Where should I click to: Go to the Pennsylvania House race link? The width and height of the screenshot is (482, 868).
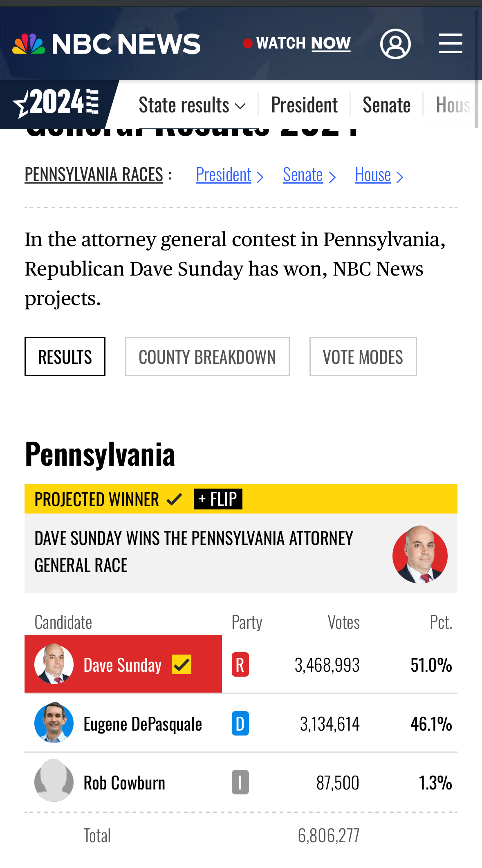click(379, 175)
